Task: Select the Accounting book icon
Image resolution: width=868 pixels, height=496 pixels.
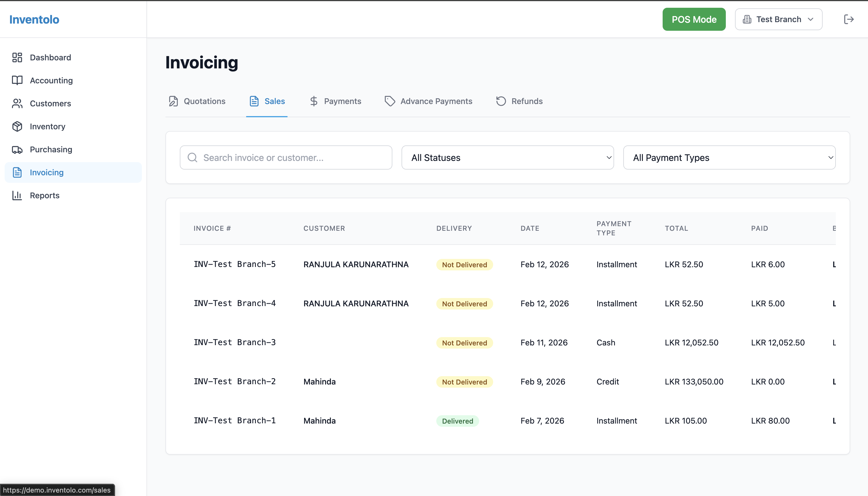Action: coord(17,80)
